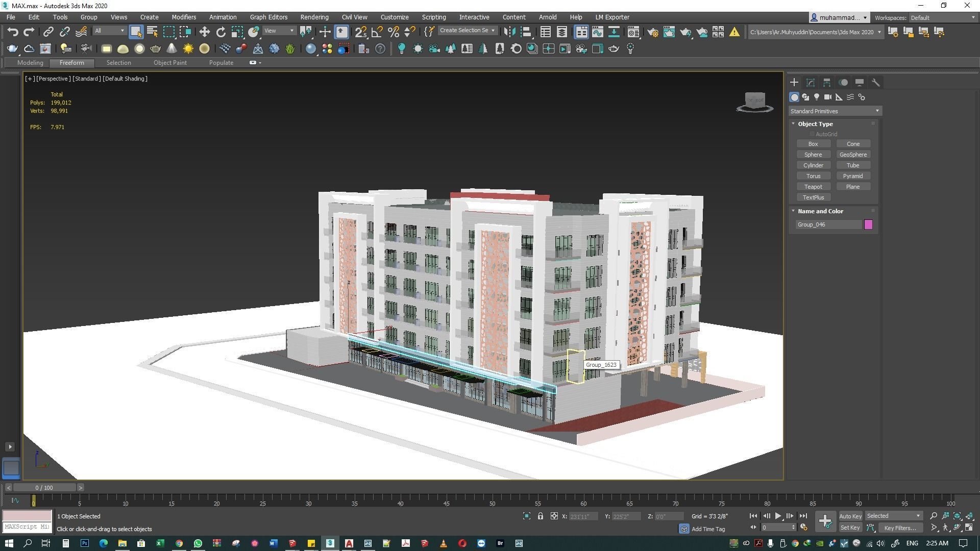Viewport: 980px width, 551px height.
Task: Switch to the Modify panel tab
Action: coord(811,82)
